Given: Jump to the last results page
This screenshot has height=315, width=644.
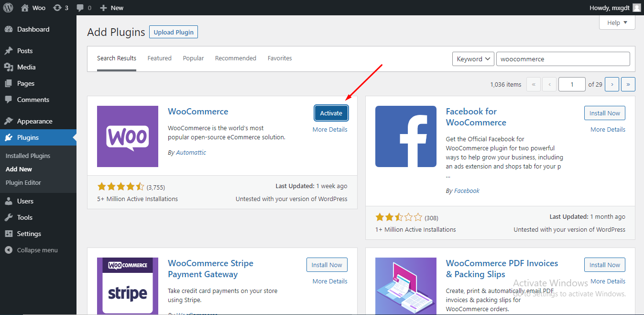Looking at the screenshot, I should 628,84.
